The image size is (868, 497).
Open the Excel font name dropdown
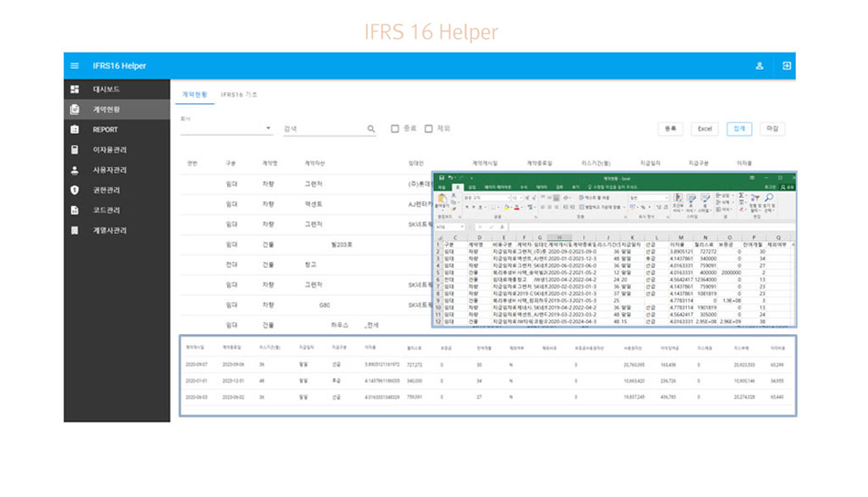(x=508, y=198)
